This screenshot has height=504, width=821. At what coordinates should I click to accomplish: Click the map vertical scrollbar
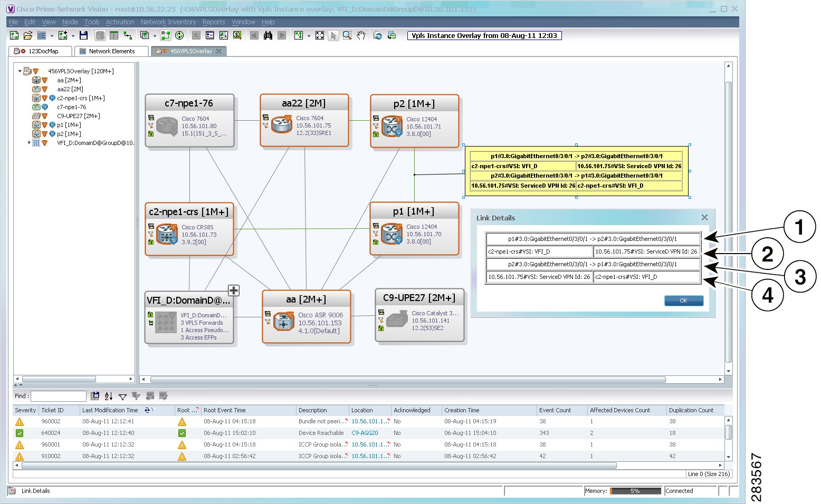click(729, 221)
